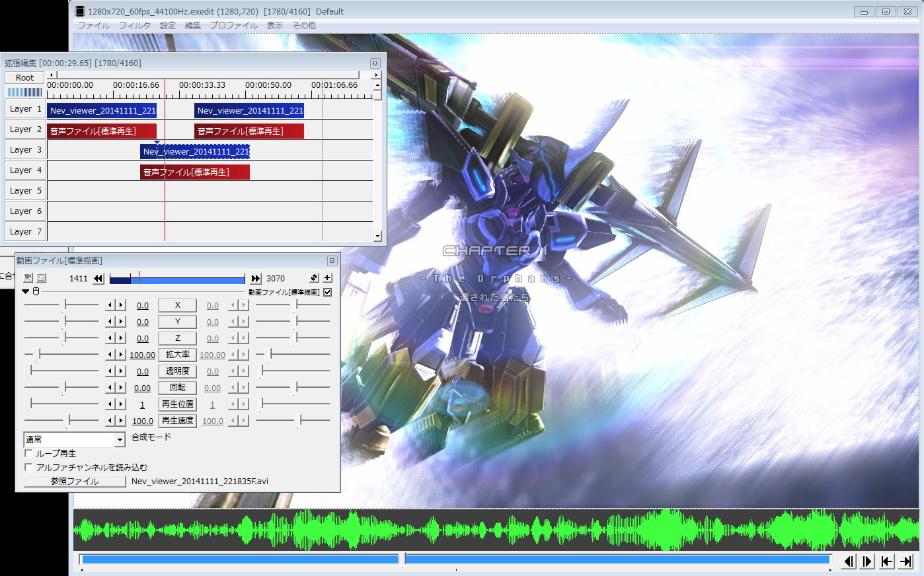924x576 pixels.
Task: Click the 拡大率 parameter button
Action: tap(177, 355)
